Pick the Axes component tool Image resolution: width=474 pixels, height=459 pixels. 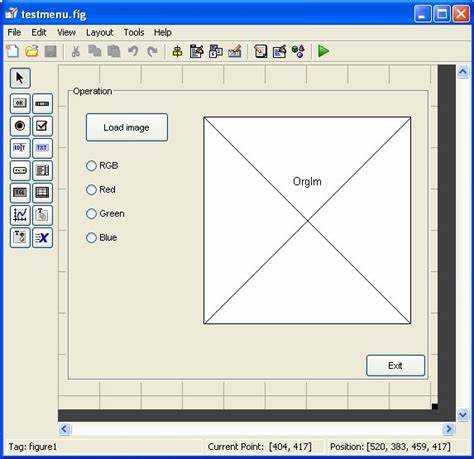click(20, 215)
